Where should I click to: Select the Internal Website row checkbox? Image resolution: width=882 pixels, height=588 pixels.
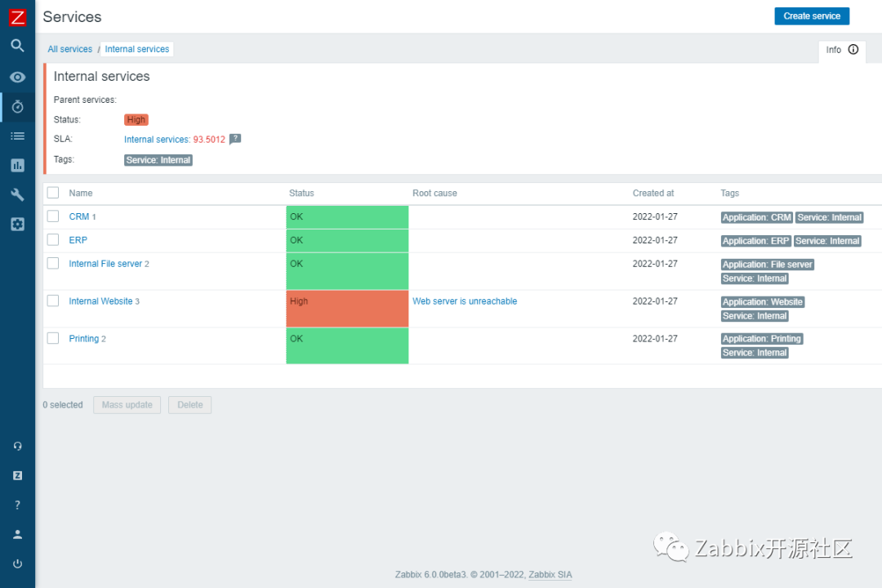(x=53, y=301)
